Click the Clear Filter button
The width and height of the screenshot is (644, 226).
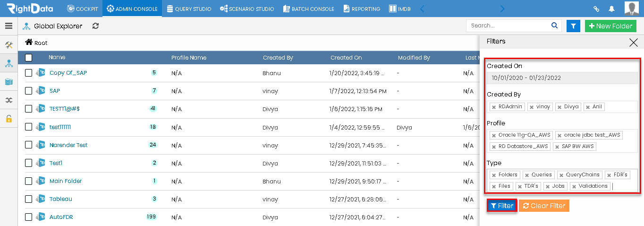click(x=544, y=206)
